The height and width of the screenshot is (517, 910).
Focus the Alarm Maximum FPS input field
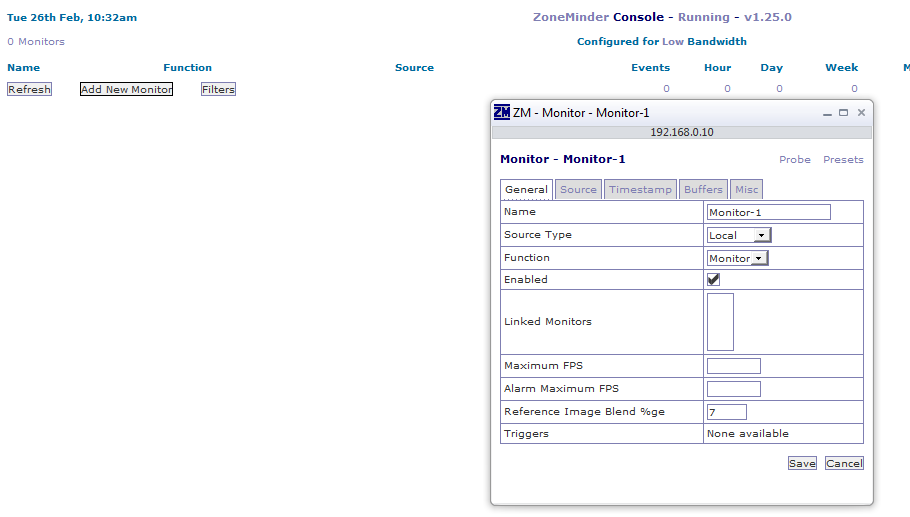tap(734, 389)
